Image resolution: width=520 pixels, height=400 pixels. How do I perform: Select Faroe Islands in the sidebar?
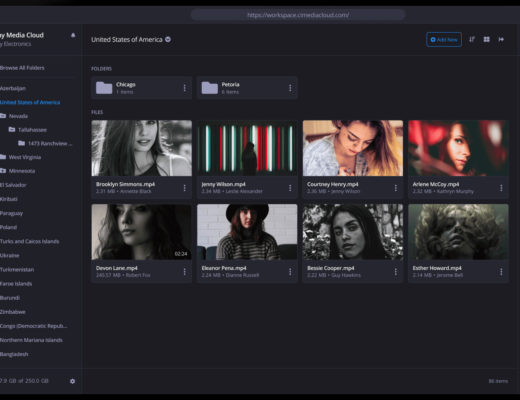pyautogui.click(x=16, y=284)
